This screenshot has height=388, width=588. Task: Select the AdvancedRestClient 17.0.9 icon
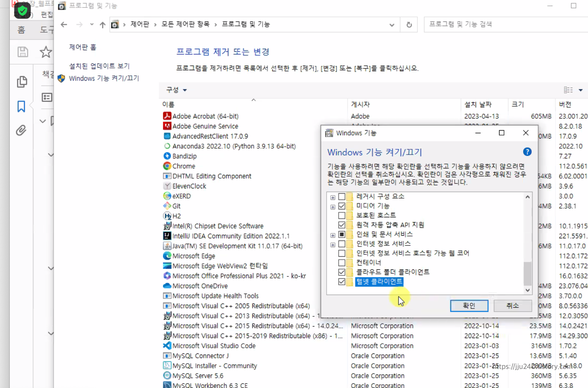[x=167, y=136]
